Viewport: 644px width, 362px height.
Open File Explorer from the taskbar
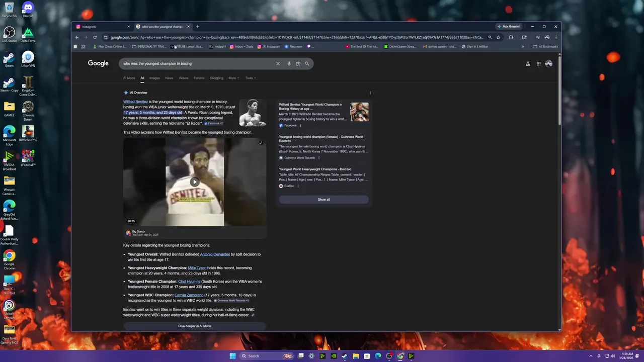356,356
